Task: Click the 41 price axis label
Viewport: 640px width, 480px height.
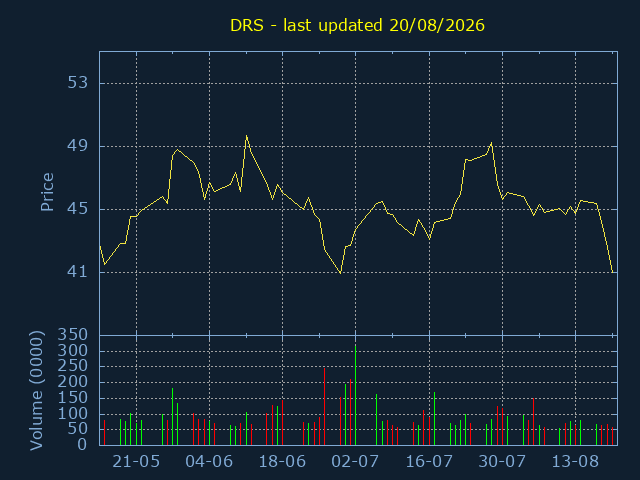Action: (x=78, y=272)
